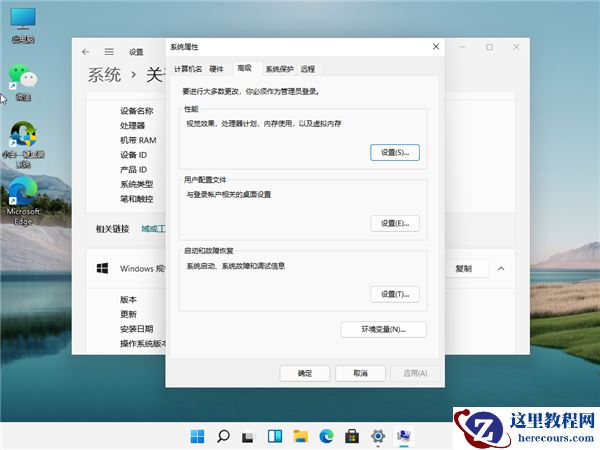Click the Windows logo in Settings specs section

coord(102,268)
